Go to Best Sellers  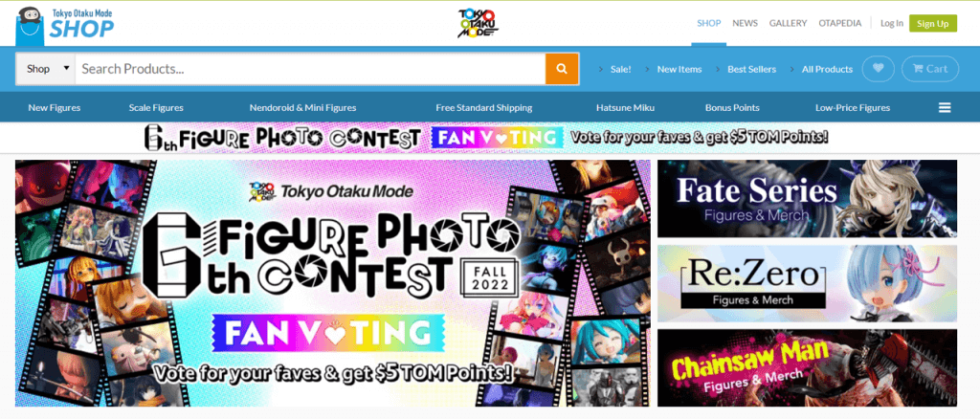pyautogui.click(x=752, y=69)
